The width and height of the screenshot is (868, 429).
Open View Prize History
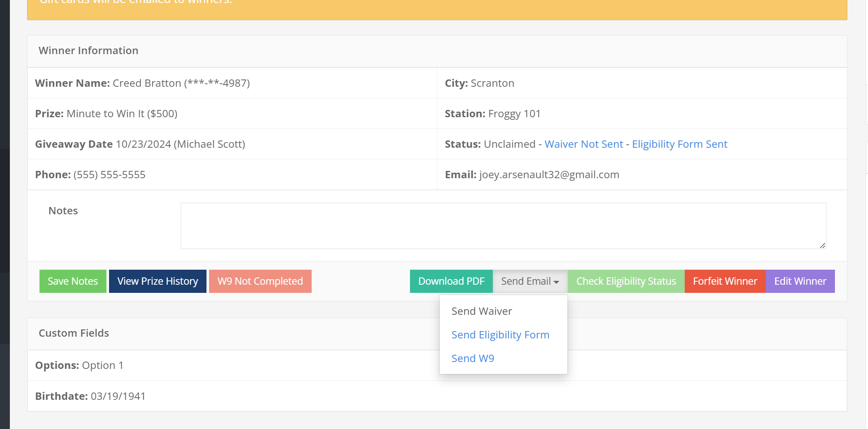[158, 281]
